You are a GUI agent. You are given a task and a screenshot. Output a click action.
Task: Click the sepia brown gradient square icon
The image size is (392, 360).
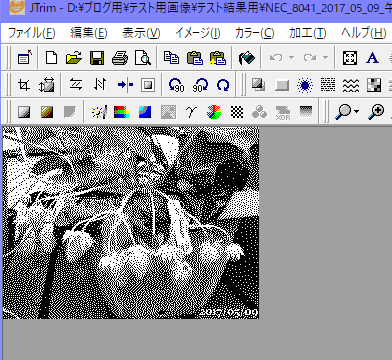(x=47, y=112)
